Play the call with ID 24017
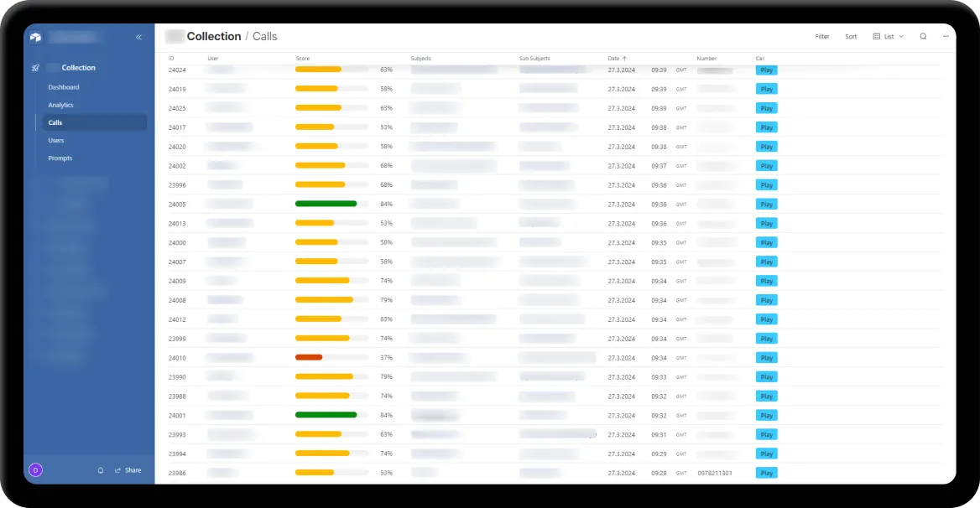 (x=767, y=127)
